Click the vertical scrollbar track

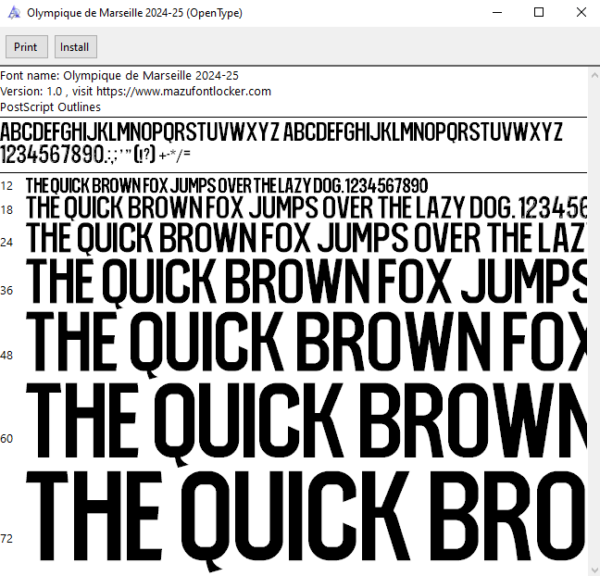click(x=594, y=322)
